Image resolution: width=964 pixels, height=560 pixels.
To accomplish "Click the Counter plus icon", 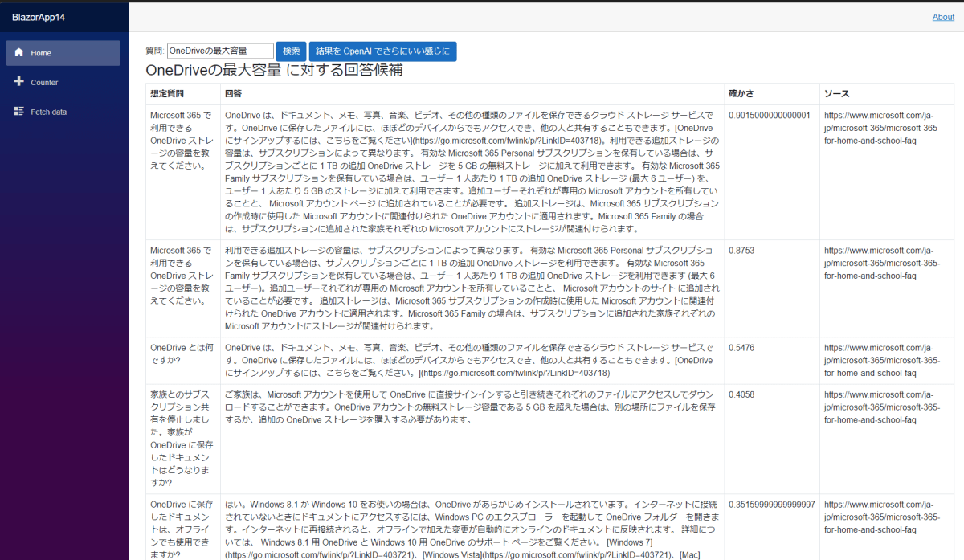I will point(19,82).
